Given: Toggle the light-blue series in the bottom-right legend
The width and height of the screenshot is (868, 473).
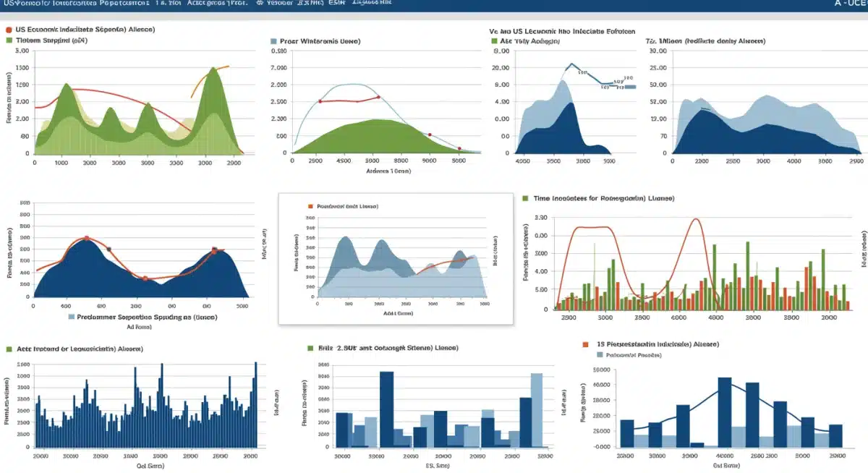Looking at the screenshot, I should 597,355.
